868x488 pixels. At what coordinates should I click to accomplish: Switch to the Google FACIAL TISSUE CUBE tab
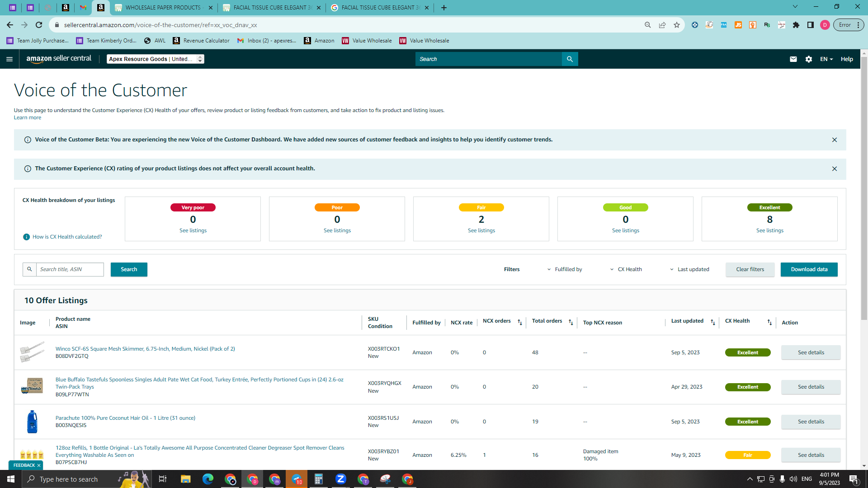click(x=380, y=8)
